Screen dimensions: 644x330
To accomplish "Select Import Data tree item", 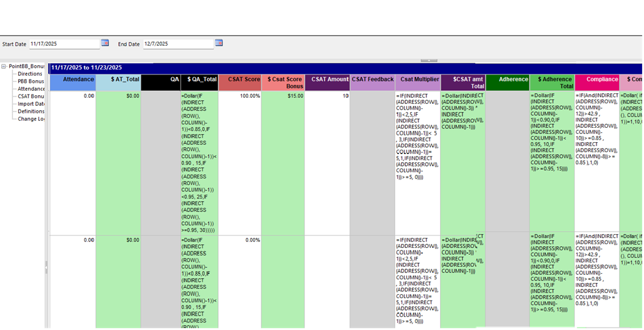I will point(31,104).
